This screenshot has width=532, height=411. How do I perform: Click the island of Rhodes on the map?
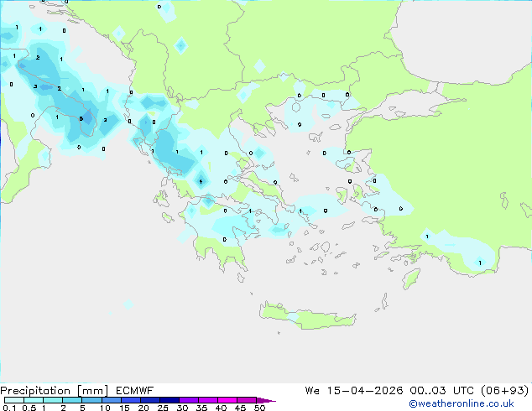(x=411, y=278)
